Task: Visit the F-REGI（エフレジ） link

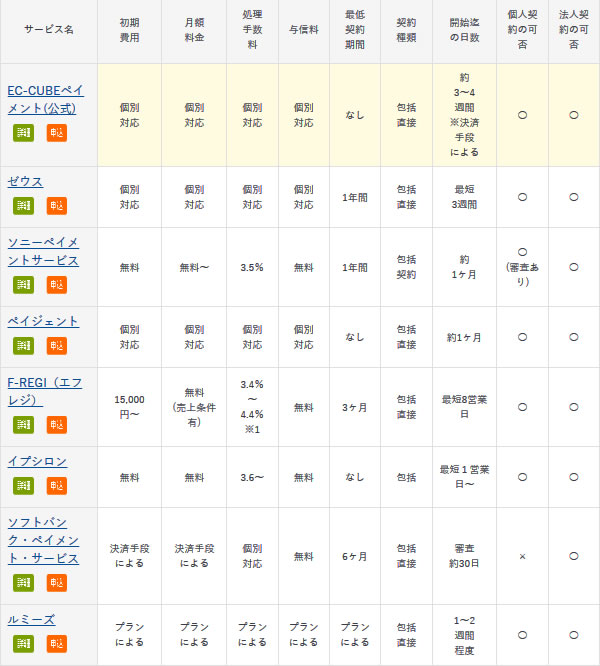Action: 43,391
